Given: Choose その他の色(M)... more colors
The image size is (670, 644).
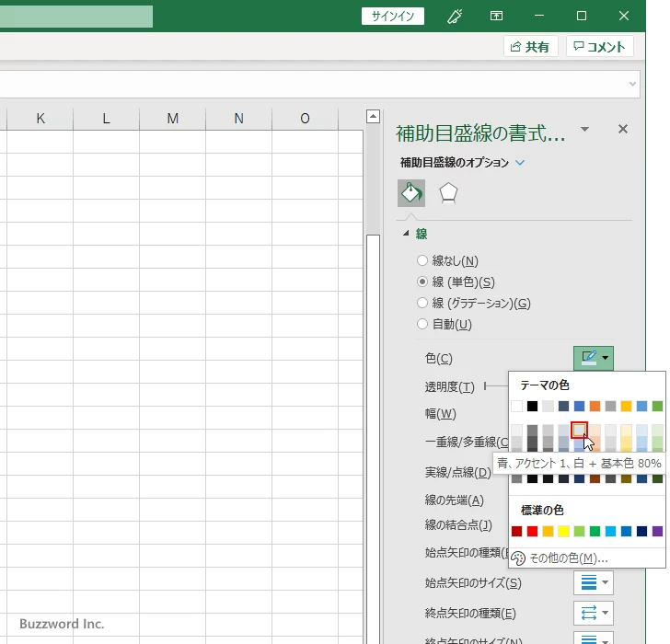Looking at the screenshot, I should (569, 558).
